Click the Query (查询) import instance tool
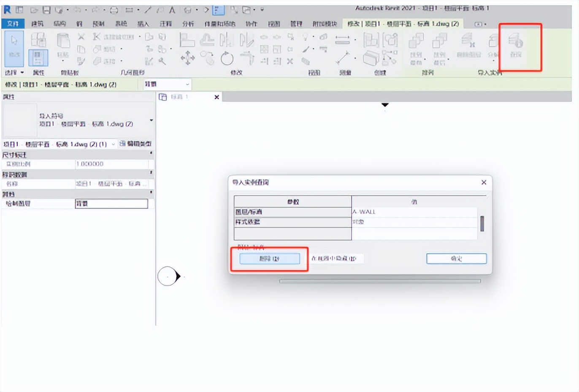The width and height of the screenshot is (579, 392). coord(515,46)
